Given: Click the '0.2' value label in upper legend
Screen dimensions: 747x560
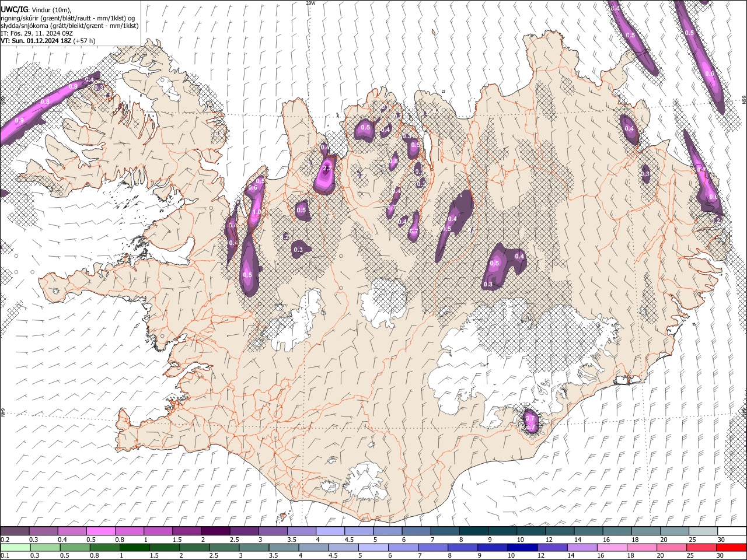Looking at the screenshot, I should [x=5, y=540].
